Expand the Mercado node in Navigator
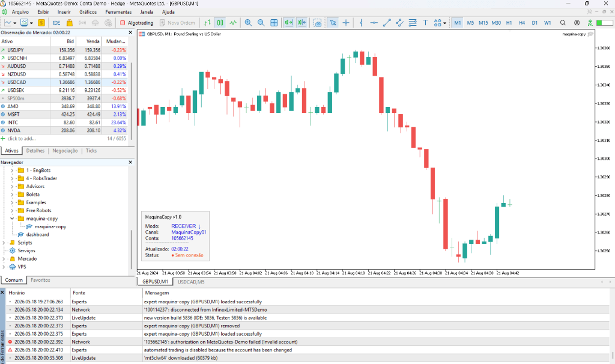This screenshot has width=615, height=364. [x=4, y=259]
